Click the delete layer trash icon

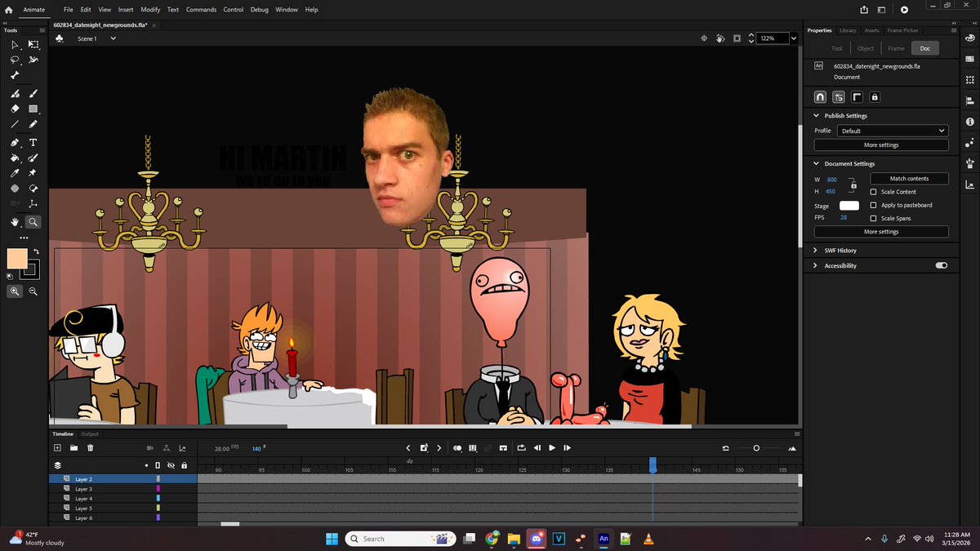point(91,447)
